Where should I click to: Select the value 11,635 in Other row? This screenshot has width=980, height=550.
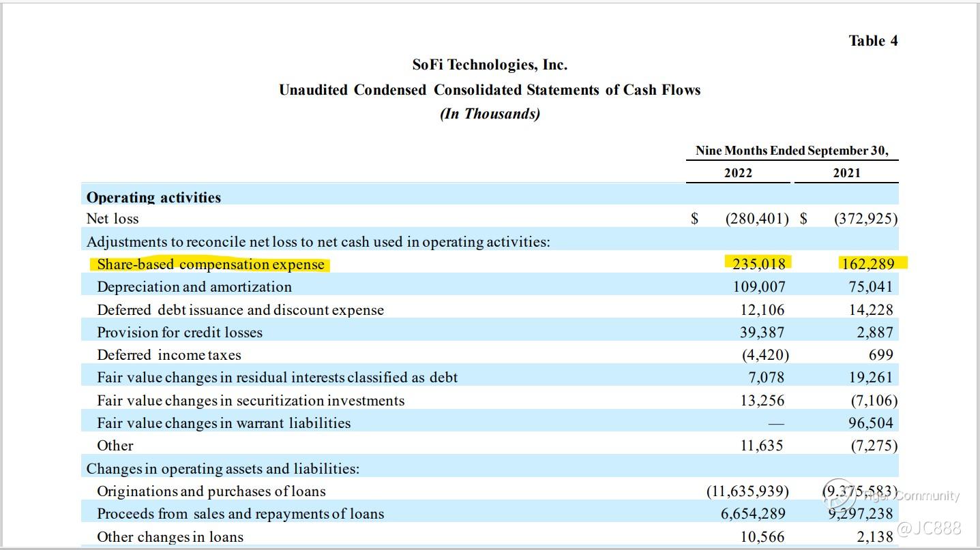[x=761, y=446]
